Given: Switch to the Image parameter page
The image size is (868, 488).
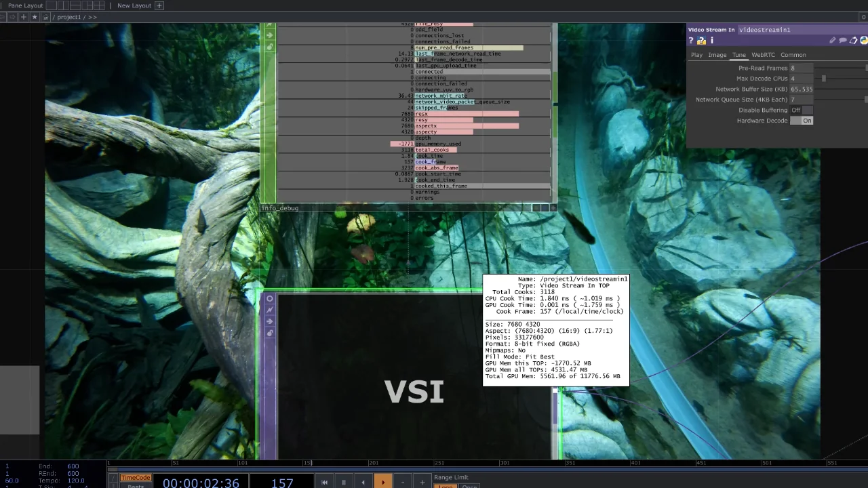Looking at the screenshot, I should 717,55.
